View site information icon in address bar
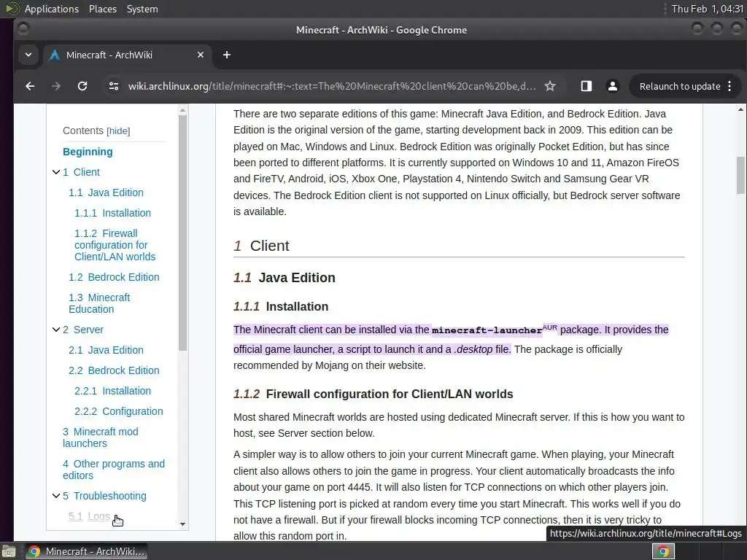The height and width of the screenshot is (560, 747). pos(114,86)
